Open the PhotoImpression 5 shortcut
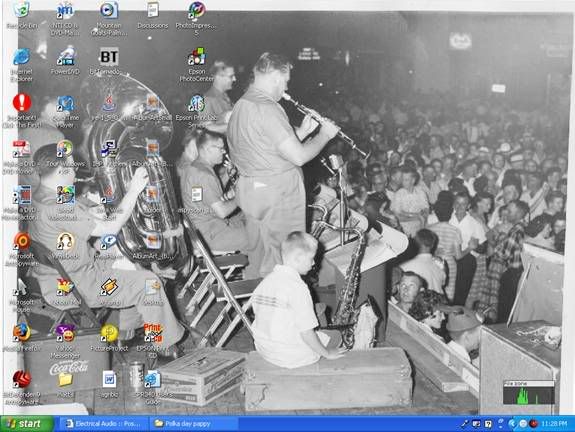This screenshot has width=575, height=432. (197, 10)
